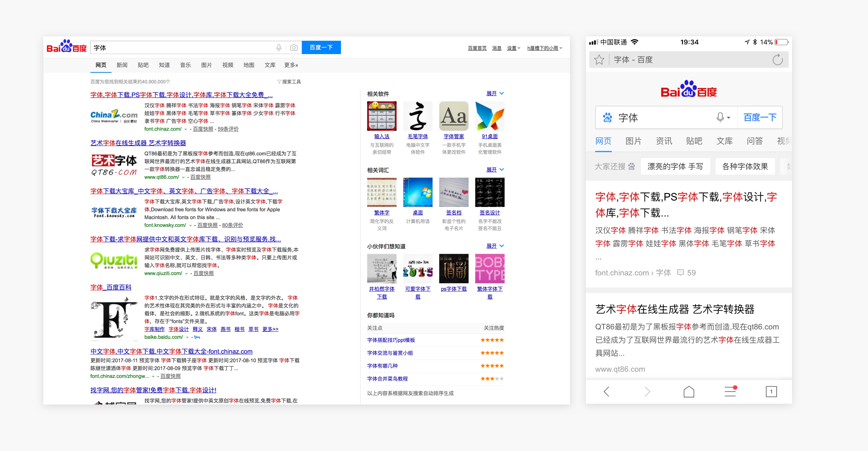Tap the mobile tabs counter icon
This screenshot has height=451, width=868.
click(x=771, y=391)
